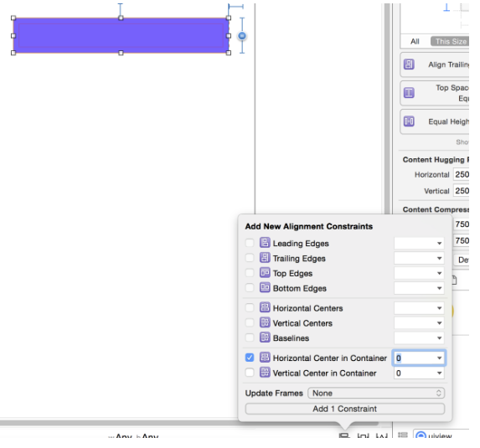Click the Horizontal Center in Container icon
This screenshot has width=480, height=448.
265,358
